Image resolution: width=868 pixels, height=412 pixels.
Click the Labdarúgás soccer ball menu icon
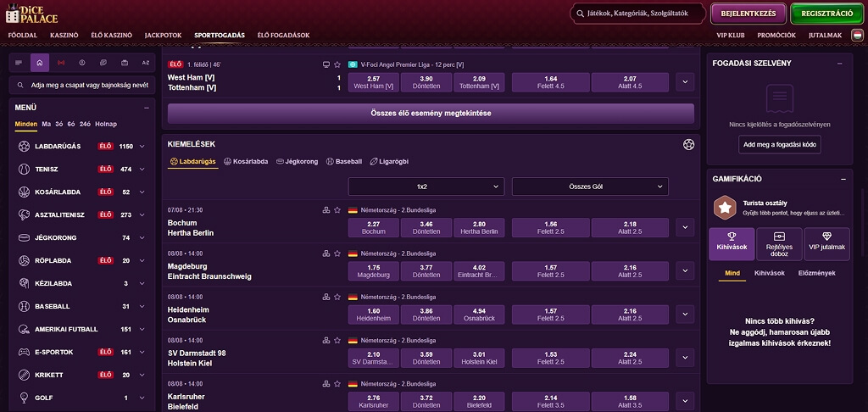pos(24,146)
